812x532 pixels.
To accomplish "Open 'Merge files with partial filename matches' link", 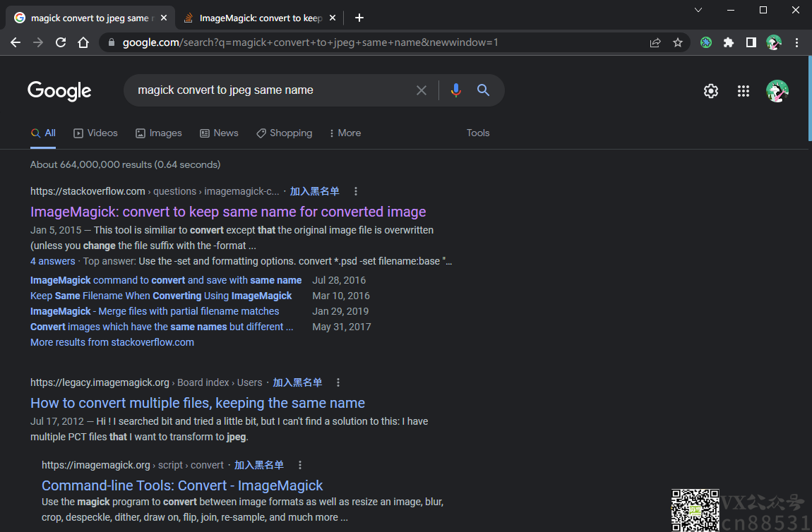I will [x=155, y=312].
